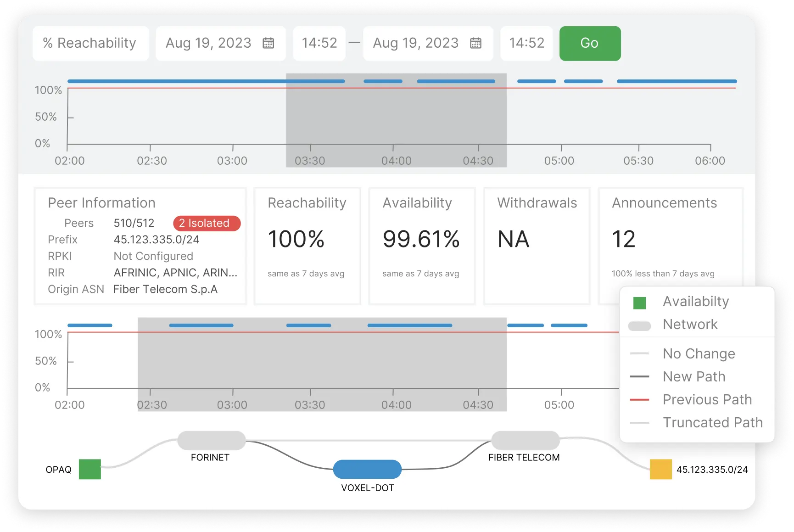Open the % Reachability metric dropdown

(90, 43)
